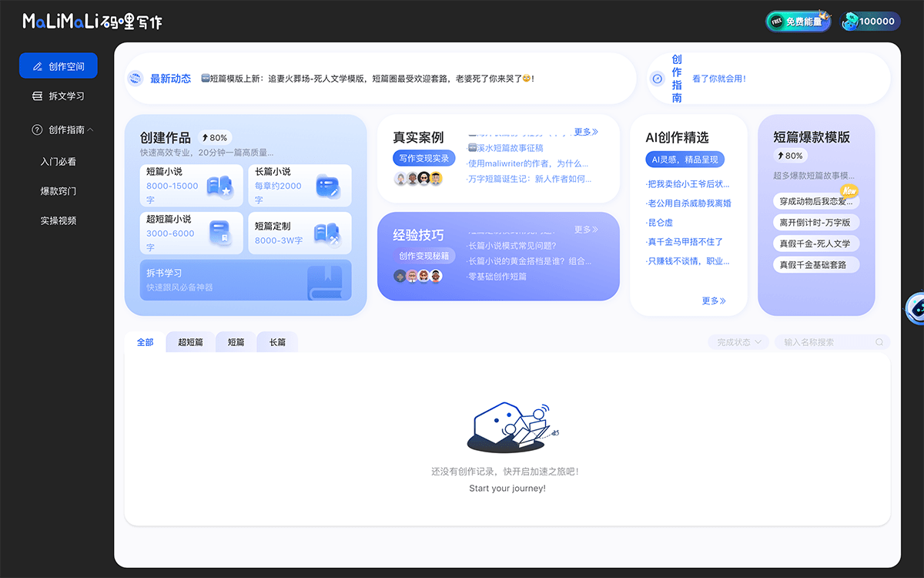Viewport: 924px width, 578px height.
Task: Select the 真假千金-死人文学 template
Action: tap(815, 243)
